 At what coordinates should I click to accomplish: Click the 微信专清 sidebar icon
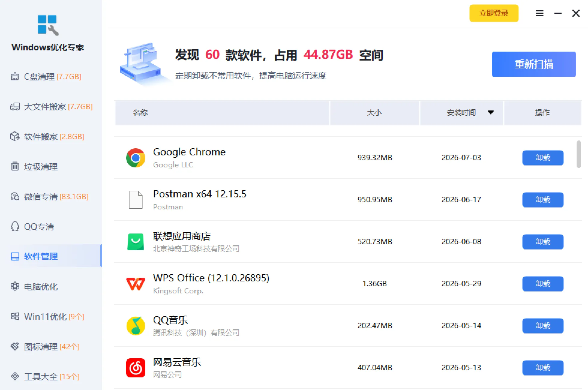point(15,196)
